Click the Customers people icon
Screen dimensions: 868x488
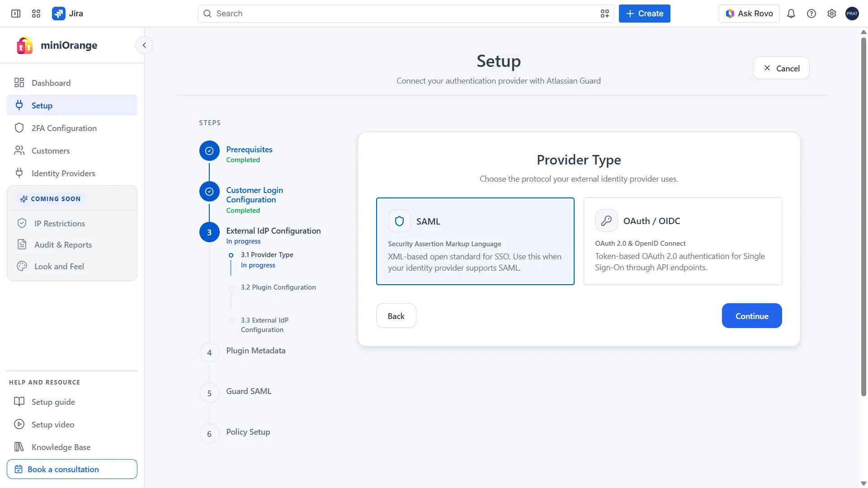(19, 150)
